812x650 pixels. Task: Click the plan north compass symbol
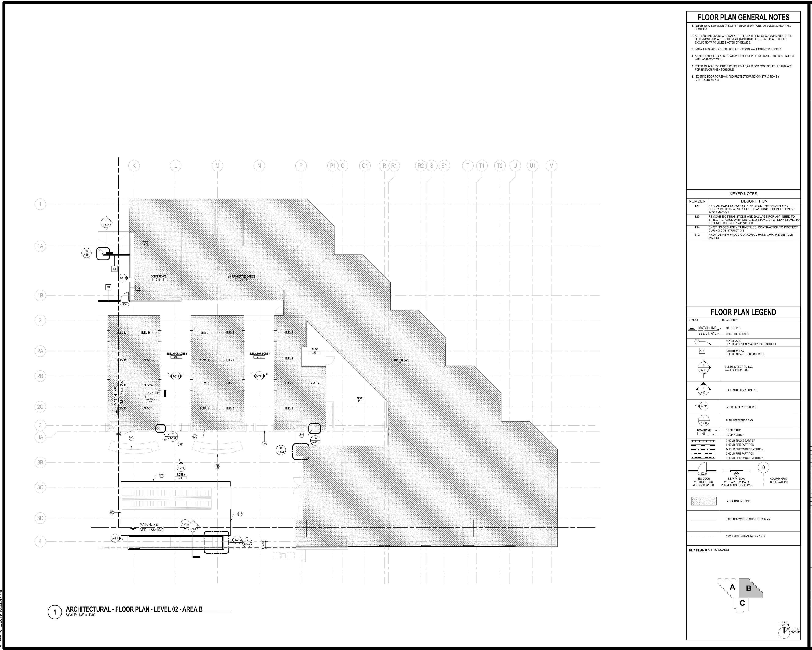tap(784, 633)
